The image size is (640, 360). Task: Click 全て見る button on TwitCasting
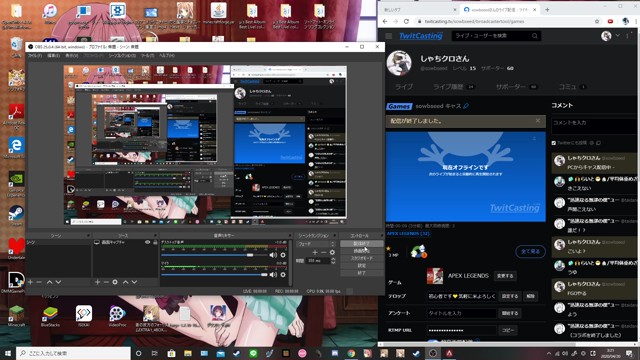[x=530, y=251]
